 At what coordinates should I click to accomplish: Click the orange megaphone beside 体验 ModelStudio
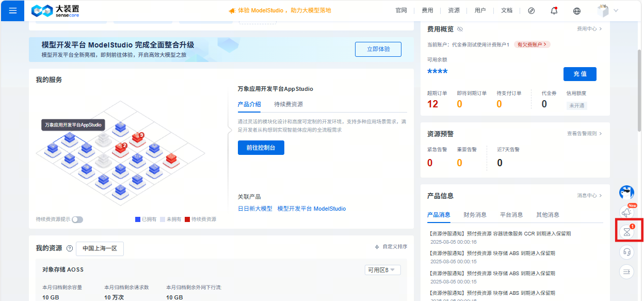[x=232, y=11]
